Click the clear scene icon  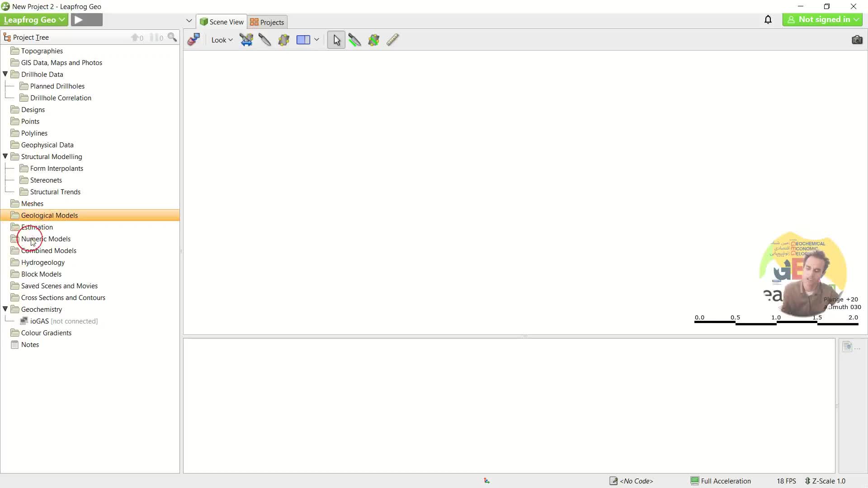pyautogui.click(x=193, y=40)
